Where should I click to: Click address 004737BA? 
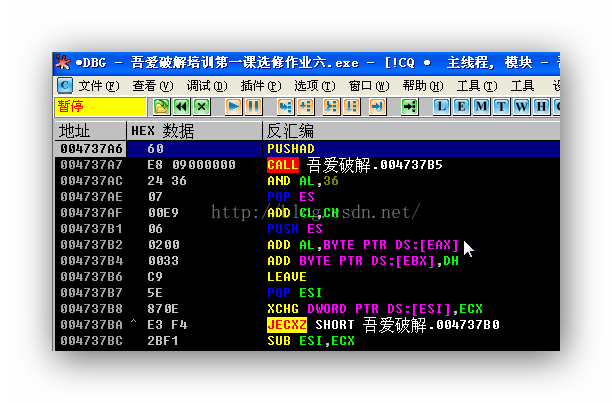(x=91, y=325)
